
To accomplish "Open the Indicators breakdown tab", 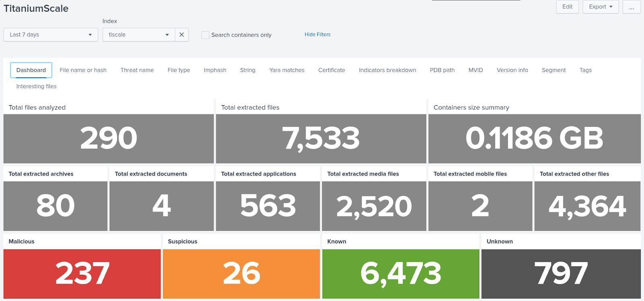I will pos(388,70).
